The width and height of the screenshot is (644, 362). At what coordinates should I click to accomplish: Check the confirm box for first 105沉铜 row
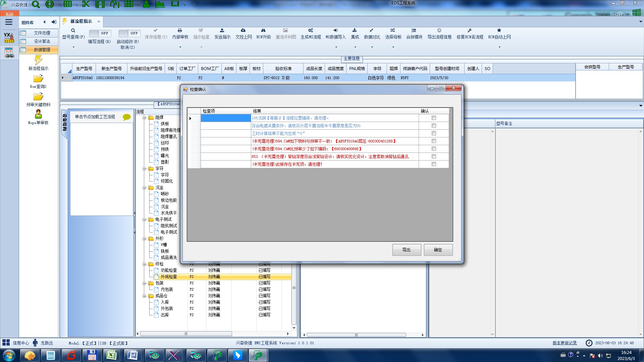point(434,118)
